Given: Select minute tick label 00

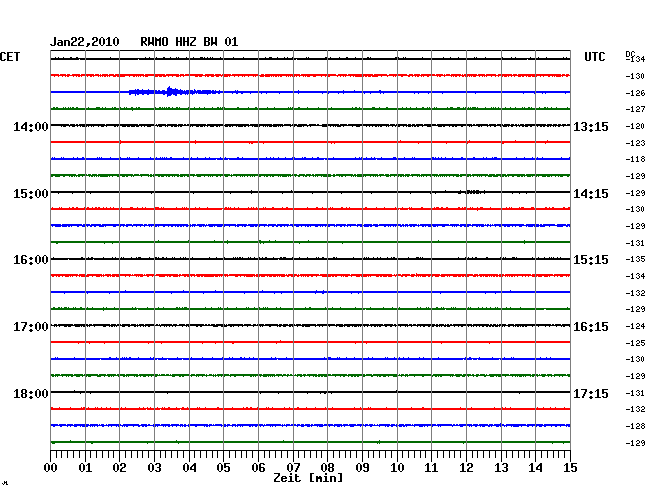Looking at the screenshot, I should click(x=51, y=468).
